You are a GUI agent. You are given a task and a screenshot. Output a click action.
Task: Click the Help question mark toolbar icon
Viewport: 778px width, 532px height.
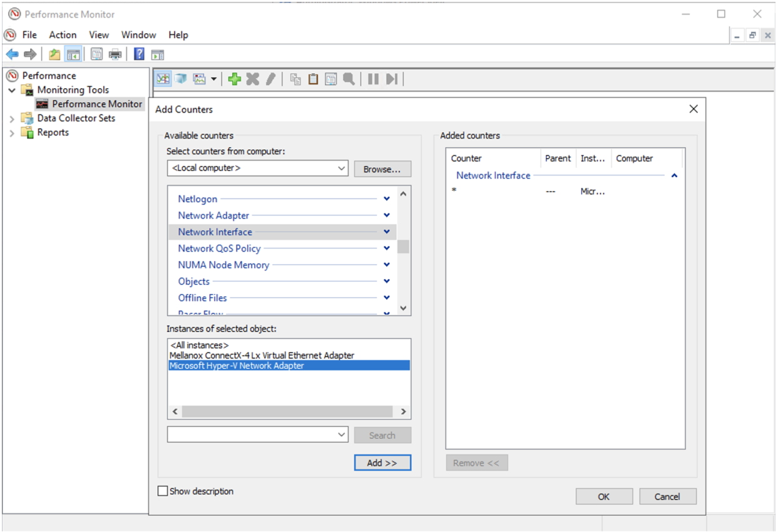tap(139, 54)
